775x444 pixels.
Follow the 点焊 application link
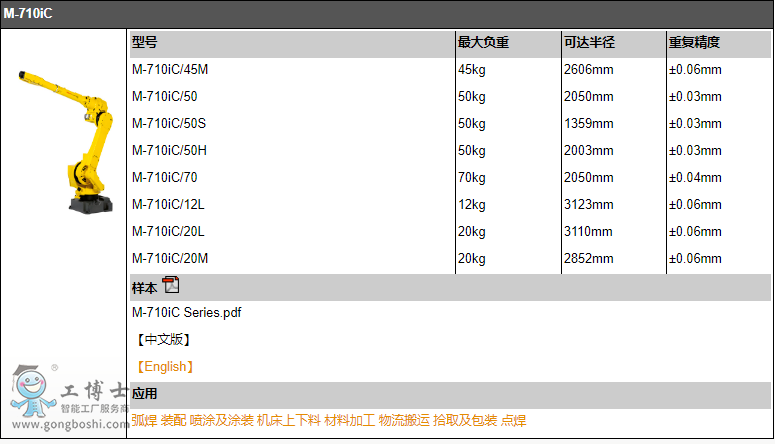(514, 421)
